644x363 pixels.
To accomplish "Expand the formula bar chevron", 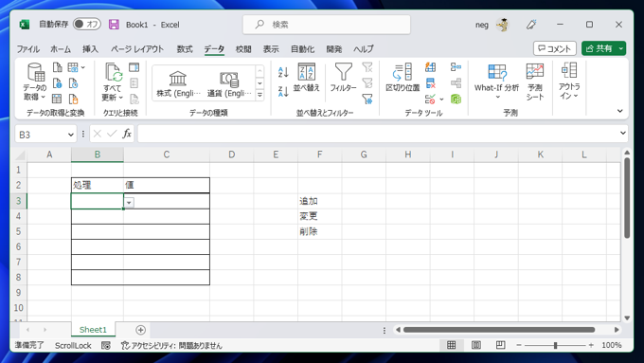I will [622, 133].
